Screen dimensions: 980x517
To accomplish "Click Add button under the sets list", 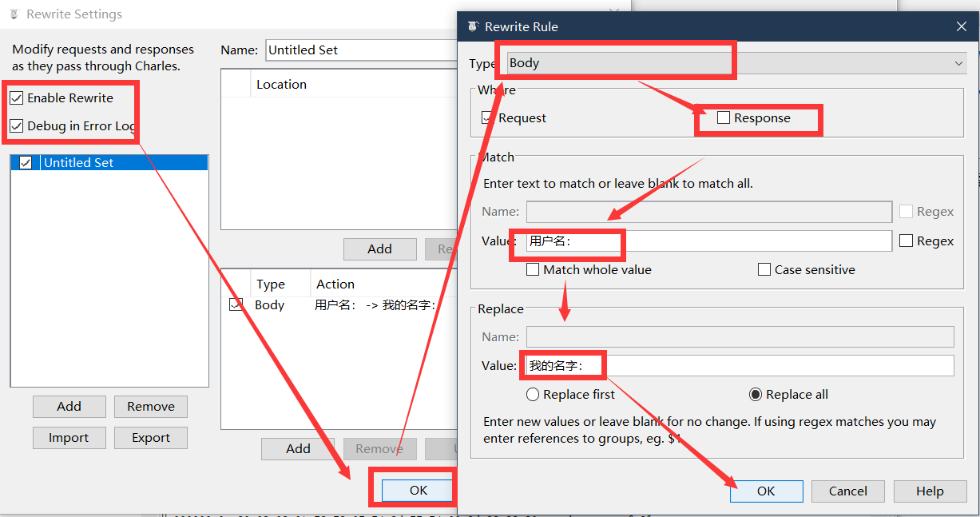I will click(x=69, y=406).
